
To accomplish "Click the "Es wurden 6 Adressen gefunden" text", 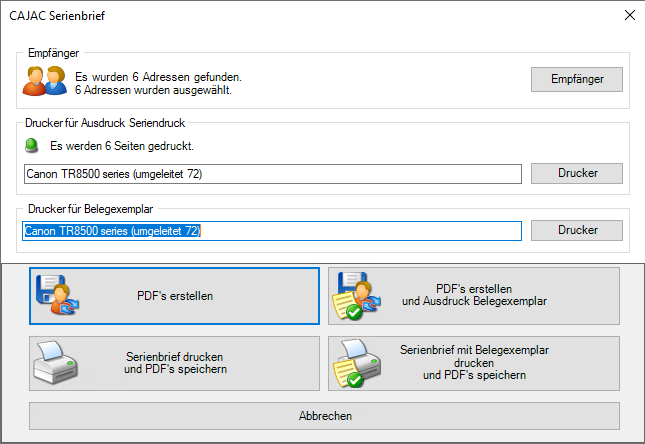I will point(159,76).
